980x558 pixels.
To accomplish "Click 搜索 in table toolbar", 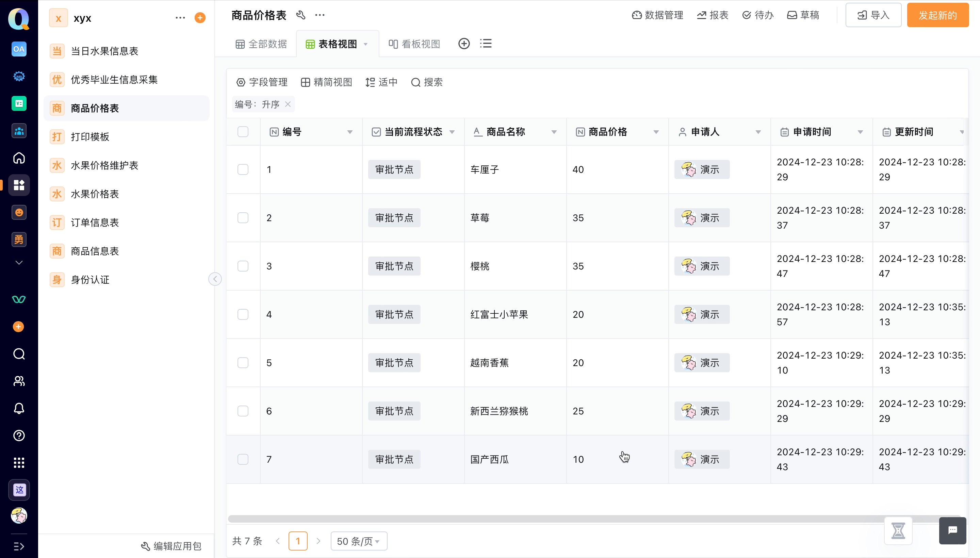I will [427, 82].
